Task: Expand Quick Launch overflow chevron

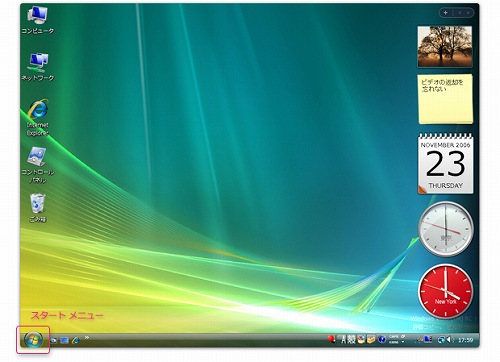Action: point(87,338)
